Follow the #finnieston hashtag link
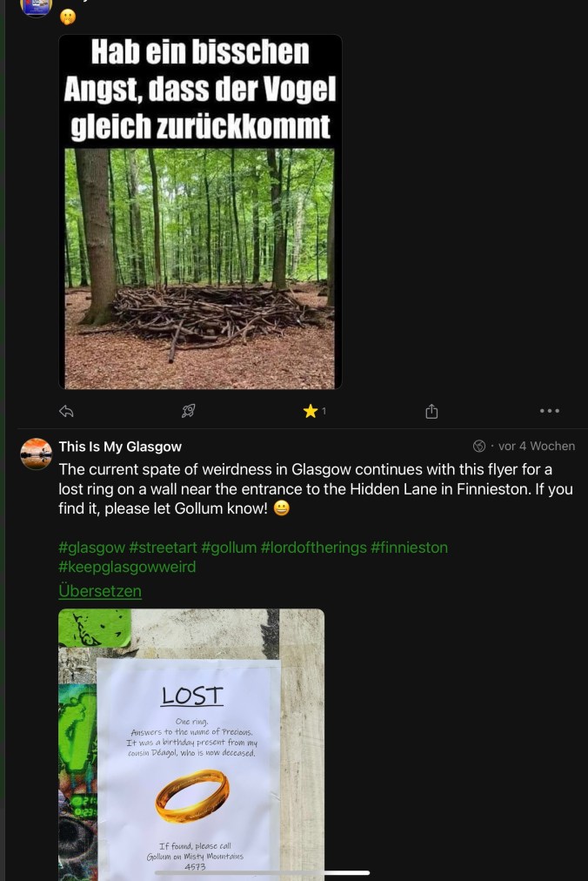Screen dimensions: 588x881 coord(409,548)
